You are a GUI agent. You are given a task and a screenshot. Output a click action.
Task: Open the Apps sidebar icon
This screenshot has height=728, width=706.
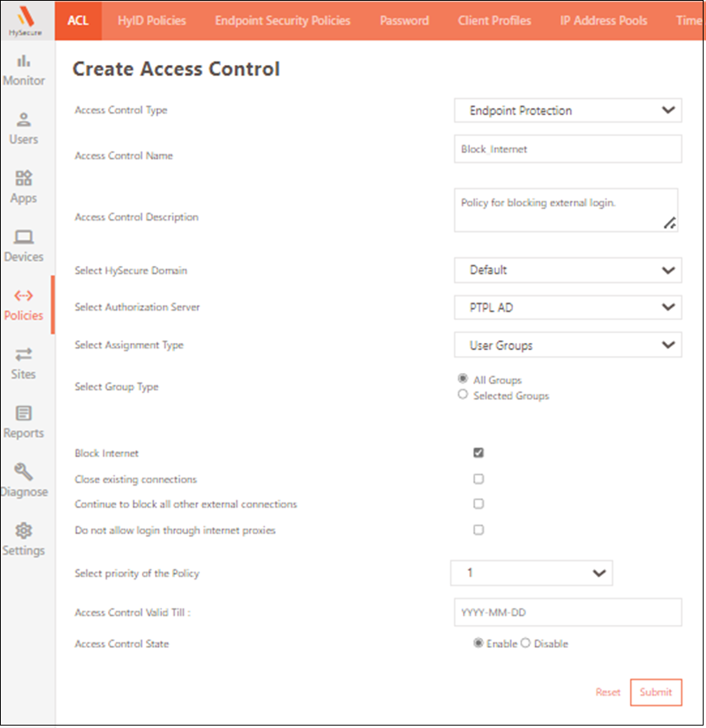[24, 179]
